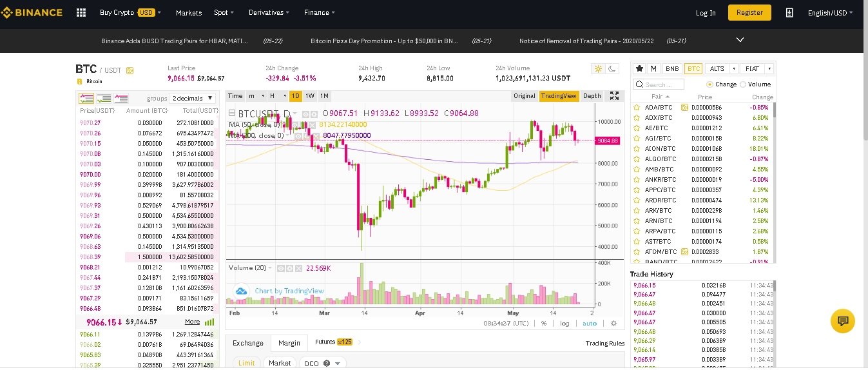Select the Change radio button

click(709, 84)
